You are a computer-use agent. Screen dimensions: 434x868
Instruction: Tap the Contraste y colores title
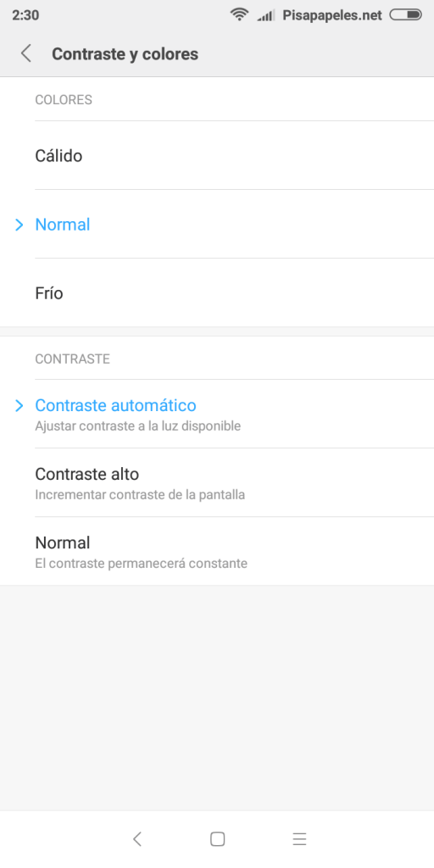click(125, 54)
